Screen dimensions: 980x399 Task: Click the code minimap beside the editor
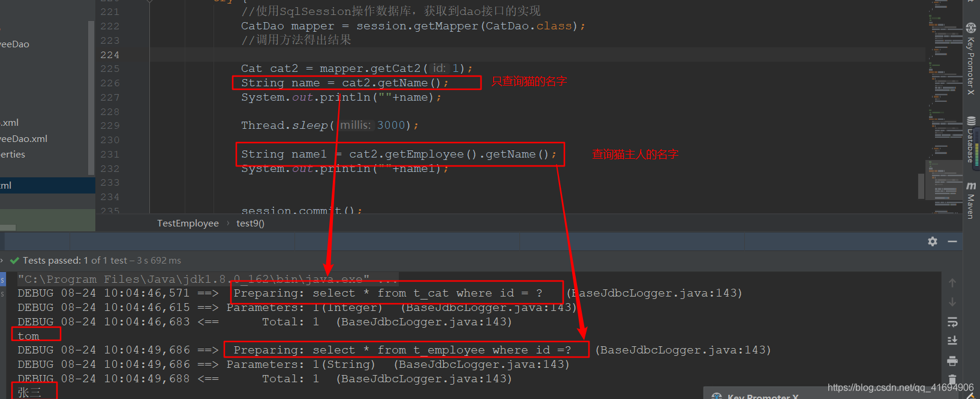(x=945, y=107)
